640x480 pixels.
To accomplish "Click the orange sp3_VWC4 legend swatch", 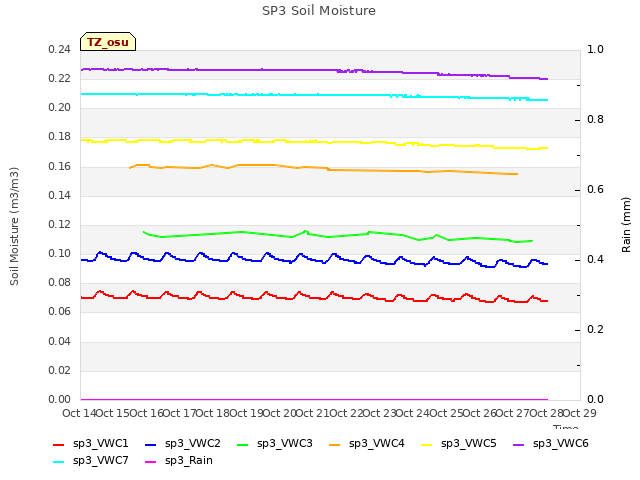I will [x=335, y=444].
